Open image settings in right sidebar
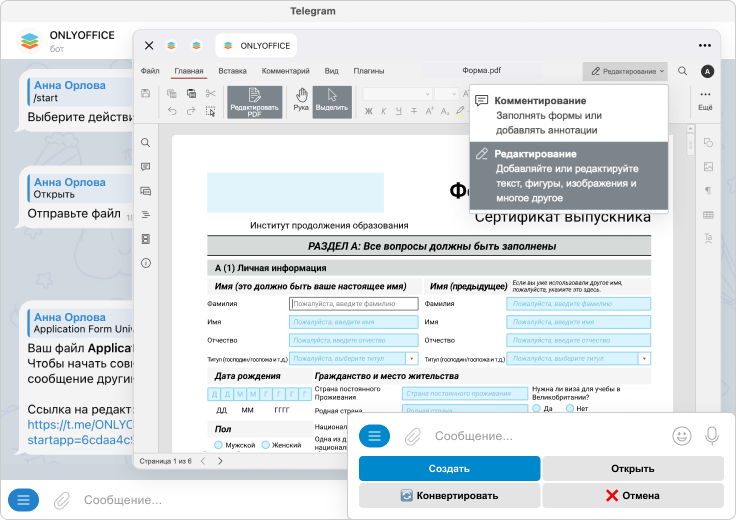The height and width of the screenshot is (520, 736). pos(708,167)
